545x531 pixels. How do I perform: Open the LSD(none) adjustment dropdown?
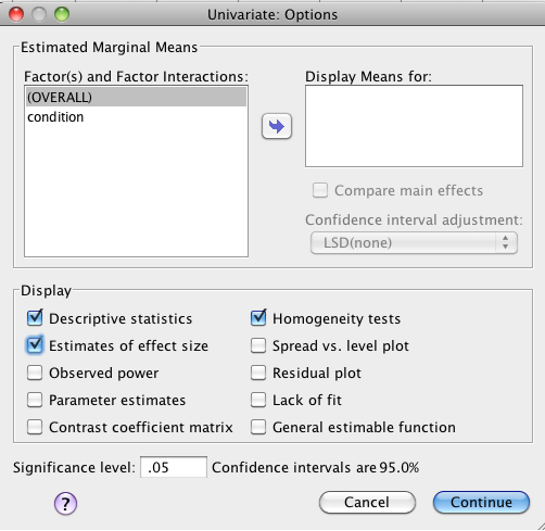tap(414, 243)
